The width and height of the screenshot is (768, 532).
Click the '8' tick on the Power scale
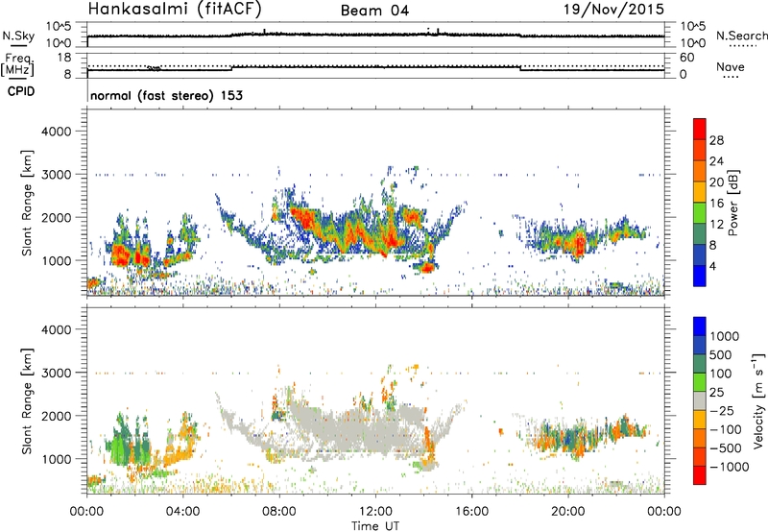coord(713,246)
